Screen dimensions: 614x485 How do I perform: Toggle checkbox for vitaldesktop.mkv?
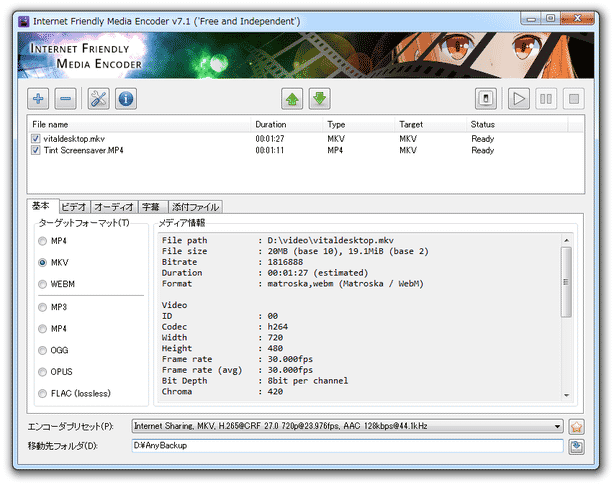[36, 139]
